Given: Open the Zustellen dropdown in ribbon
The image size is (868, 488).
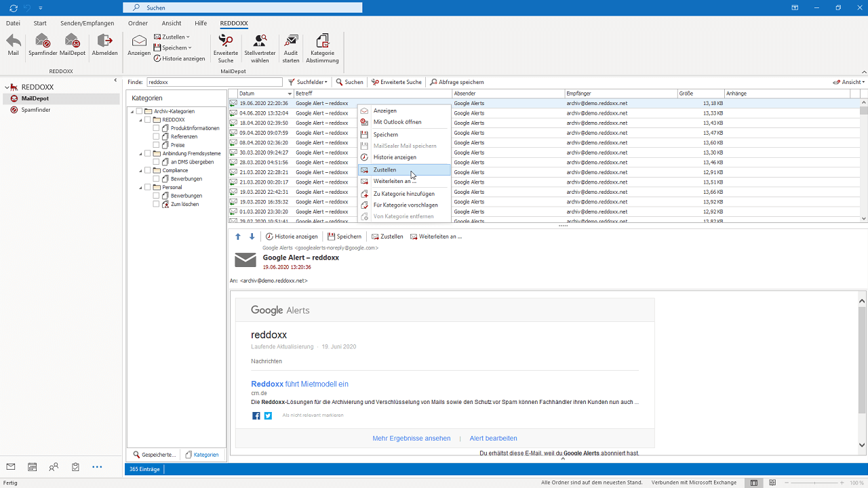Looking at the screenshot, I should tap(172, 37).
